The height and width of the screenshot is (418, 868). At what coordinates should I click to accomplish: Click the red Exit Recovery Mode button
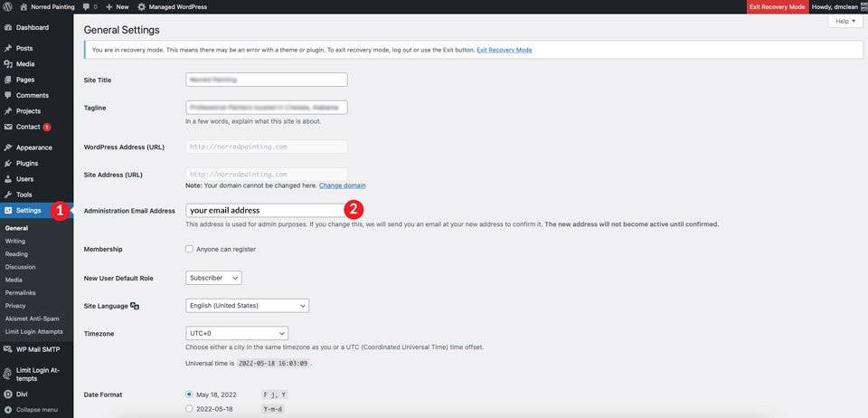point(777,7)
